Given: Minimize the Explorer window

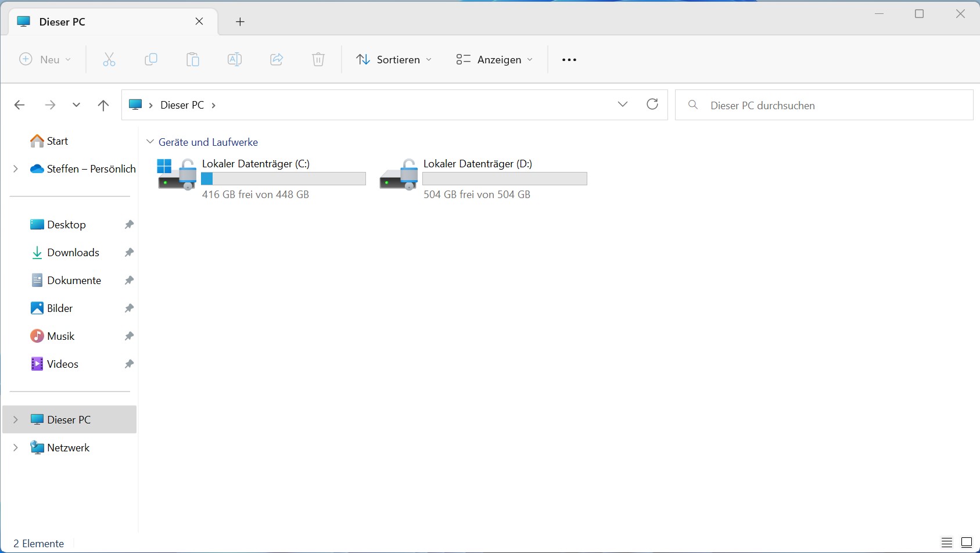Looking at the screenshot, I should pyautogui.click(x=880, y=13).
